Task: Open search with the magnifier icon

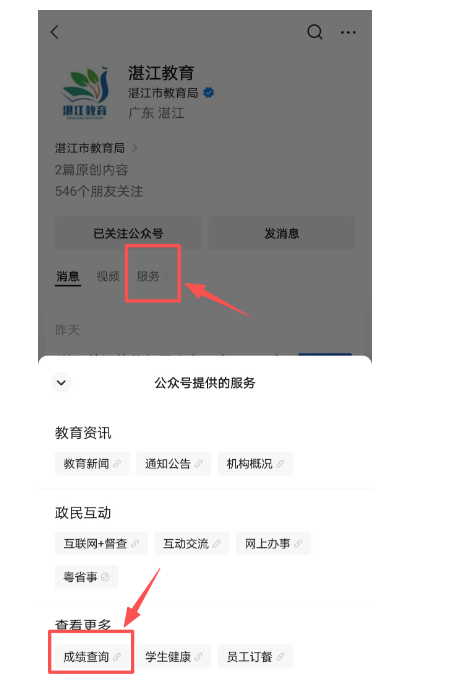Action: tap(315, 32)
